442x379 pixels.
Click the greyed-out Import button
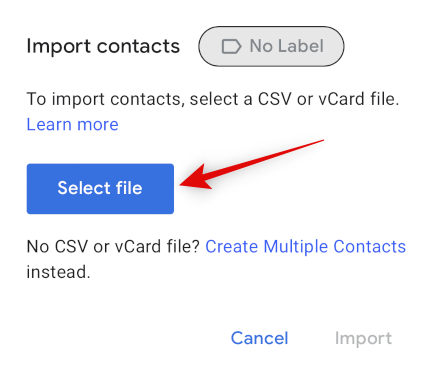[363, 338]
